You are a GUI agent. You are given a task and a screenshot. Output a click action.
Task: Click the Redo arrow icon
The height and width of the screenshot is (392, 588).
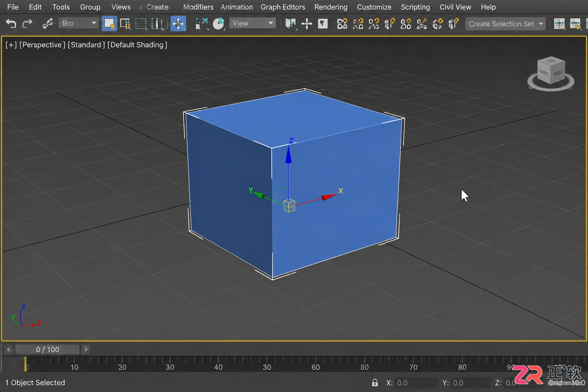27,24
